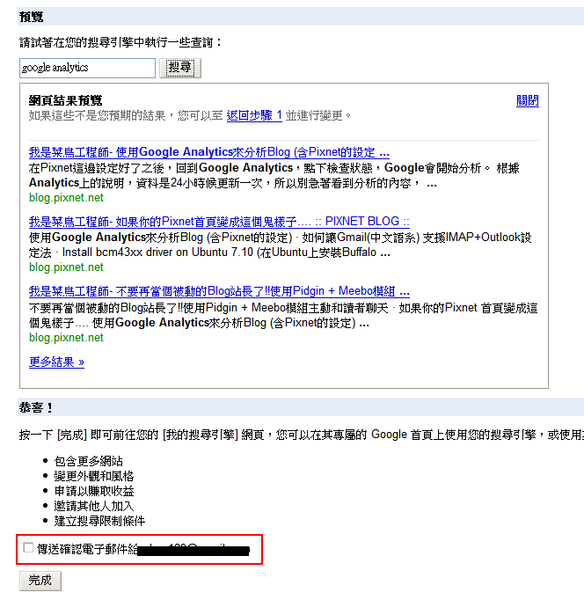Open result about Pidgin + Meebo模組
The width and height of the screenshot is (584, 600).
tap(219, 292)
